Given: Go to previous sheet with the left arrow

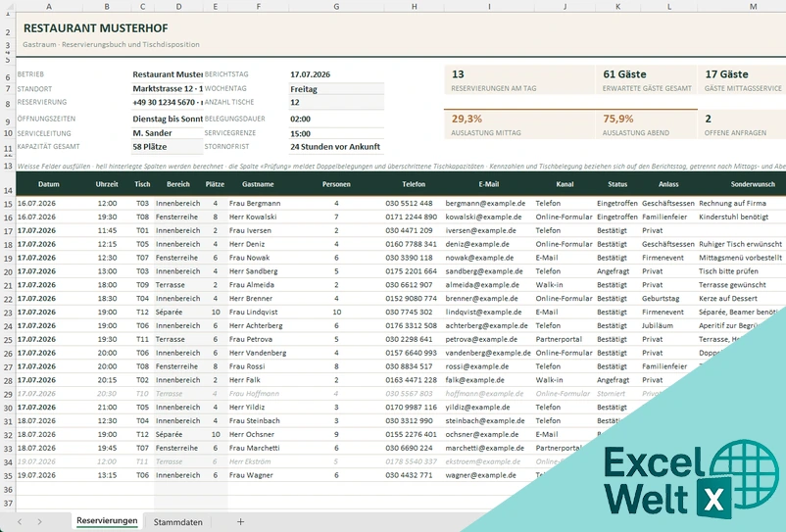Looking at the screenshot, I should click(x=20, y=521).
